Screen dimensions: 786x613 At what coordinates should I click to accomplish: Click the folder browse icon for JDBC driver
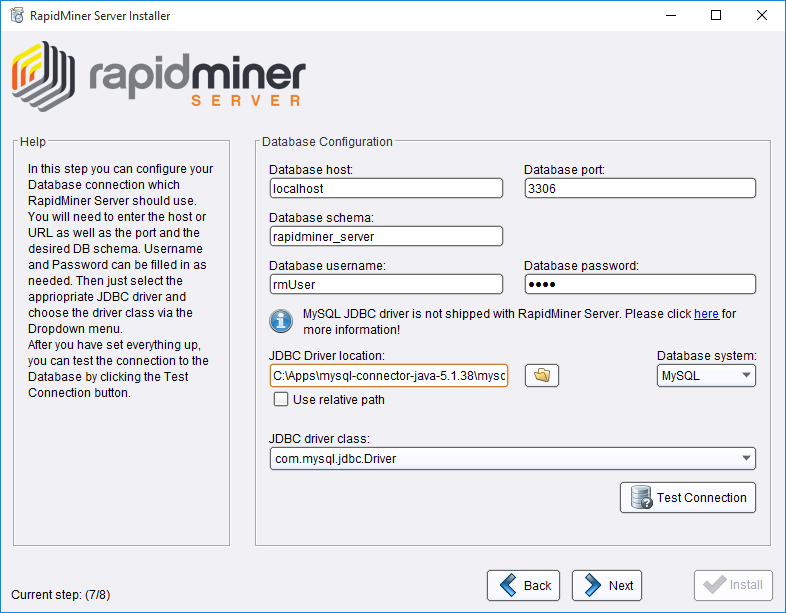542,376
